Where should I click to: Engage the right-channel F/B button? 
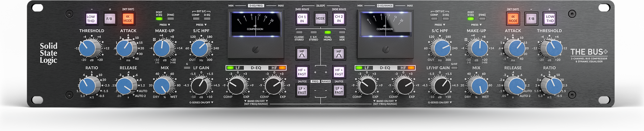tap(532, 19)
